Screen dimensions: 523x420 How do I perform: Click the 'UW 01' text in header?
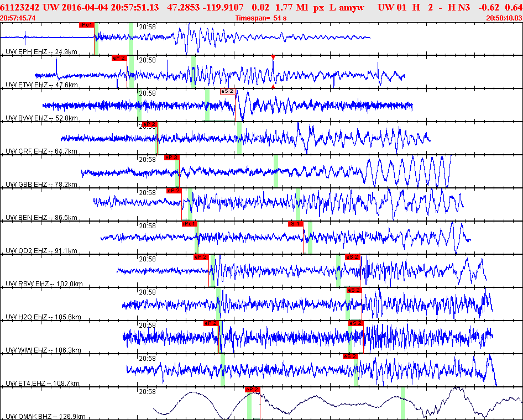click(x=392, y=7)
